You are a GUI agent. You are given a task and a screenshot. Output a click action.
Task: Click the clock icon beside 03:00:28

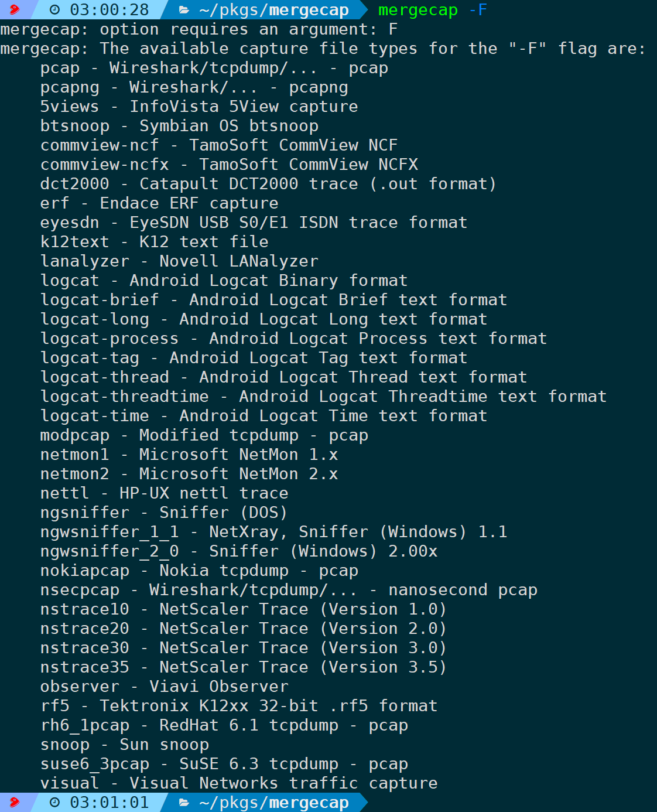[54, 10]
